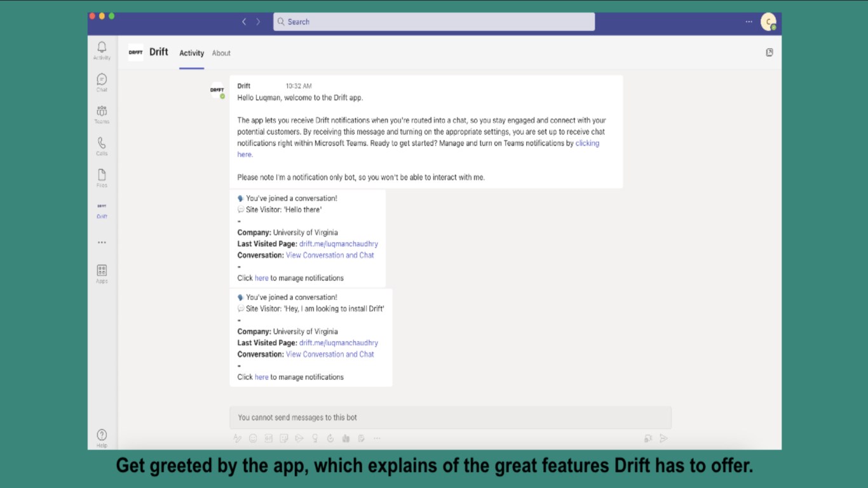View Conversation and Chat for the 'Hello there' visitor
Screen dimensions: 868x488
(x=330, y=255)
